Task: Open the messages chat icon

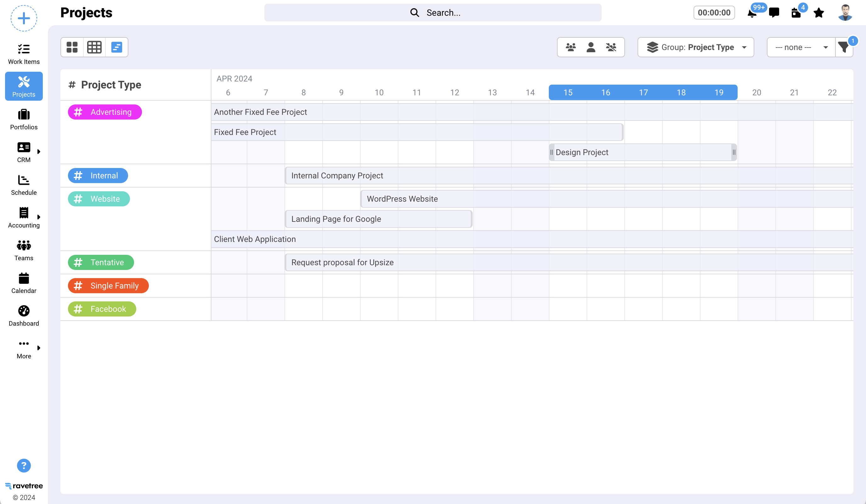Action: pyautogui.click(x=775, y=13)
